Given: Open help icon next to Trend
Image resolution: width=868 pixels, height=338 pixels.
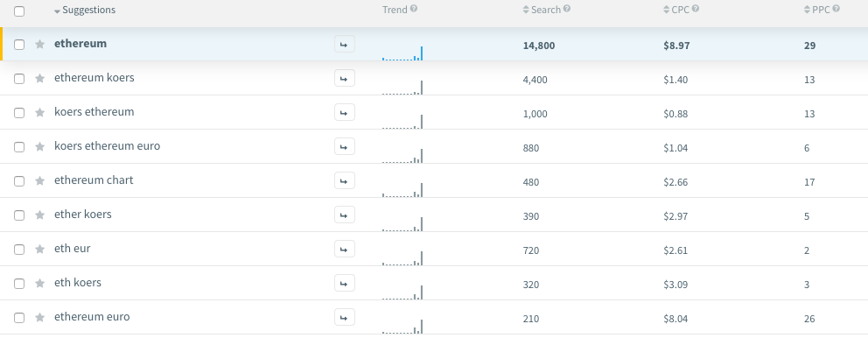Looking at the screenshot, I should [x=414, y=9].
